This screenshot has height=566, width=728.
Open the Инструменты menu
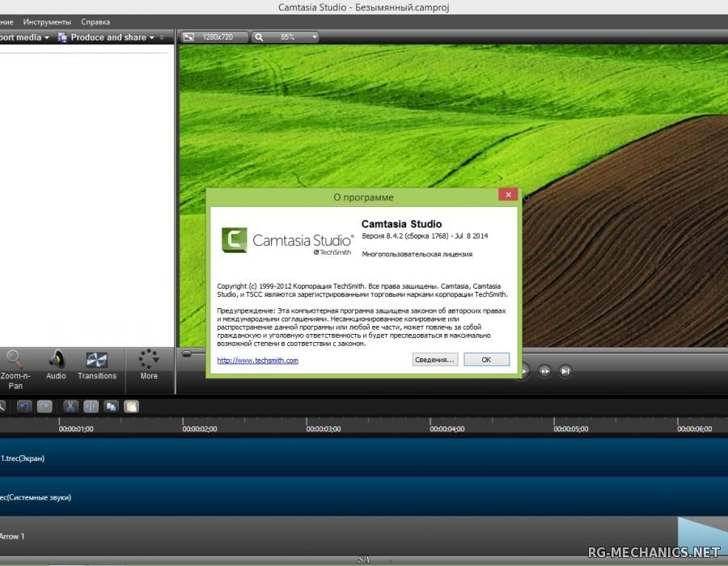[x=47, y=22]
